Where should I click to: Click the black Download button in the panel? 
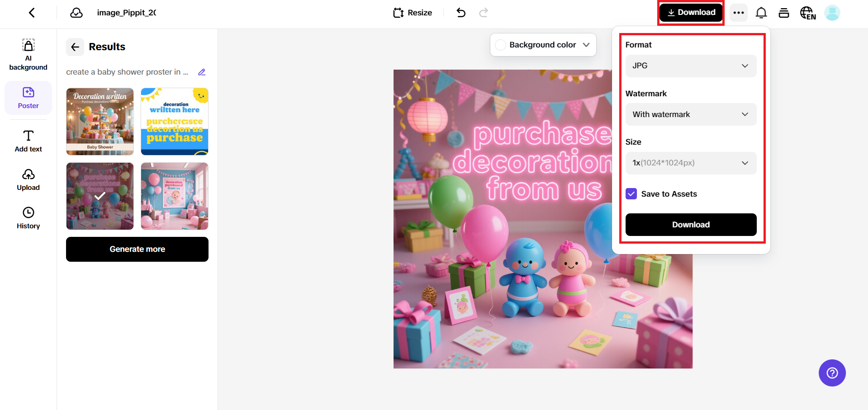pos(691,225)
